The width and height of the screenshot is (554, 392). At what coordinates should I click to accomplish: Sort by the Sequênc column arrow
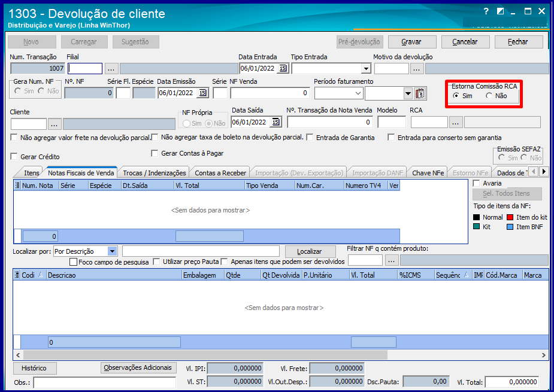467,275
